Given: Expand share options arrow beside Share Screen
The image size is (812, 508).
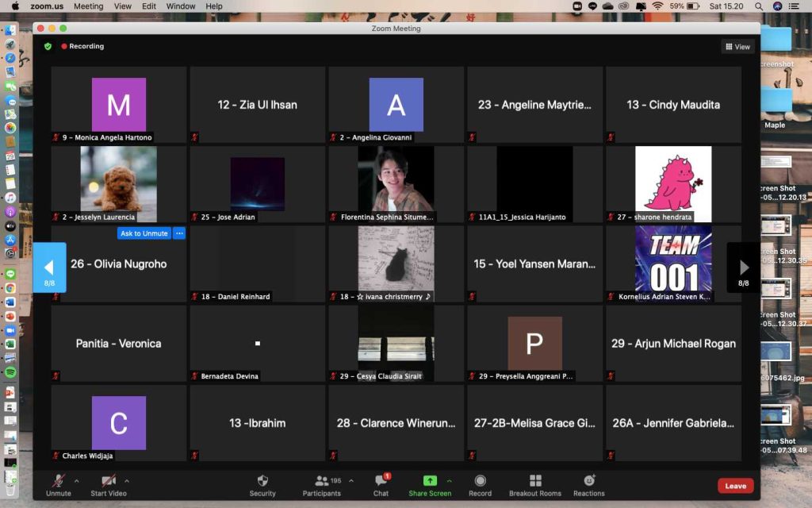Looking at the screenshot, I should (450, 480).
